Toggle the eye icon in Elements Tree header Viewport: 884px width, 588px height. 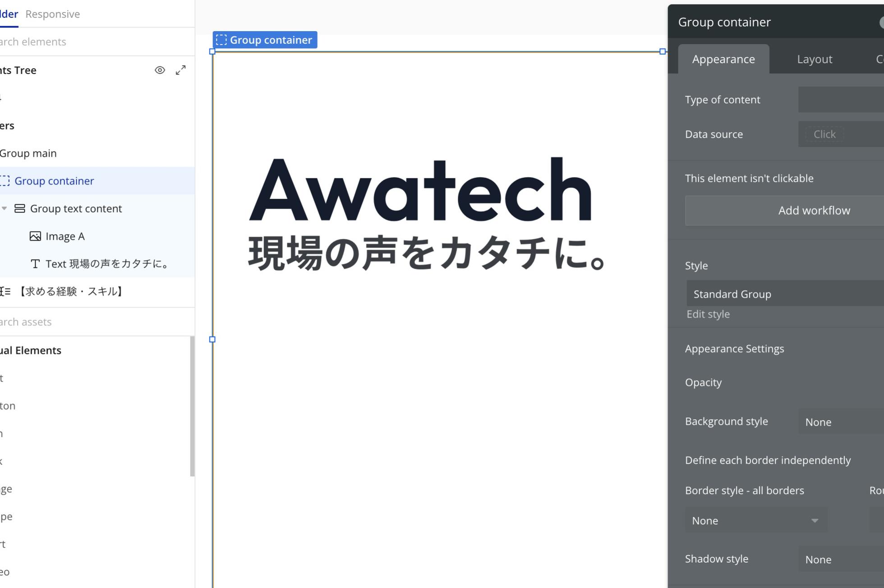pos(160,70)
